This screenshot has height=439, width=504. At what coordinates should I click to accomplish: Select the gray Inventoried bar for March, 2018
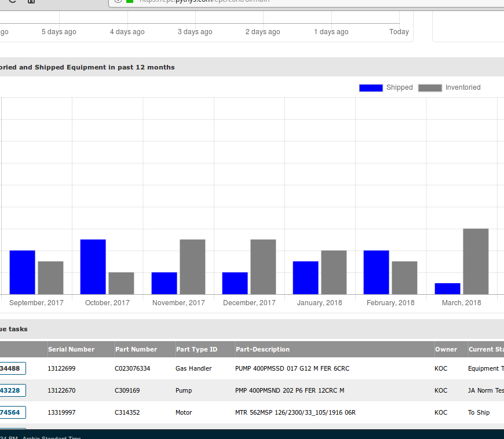point(476,261)
